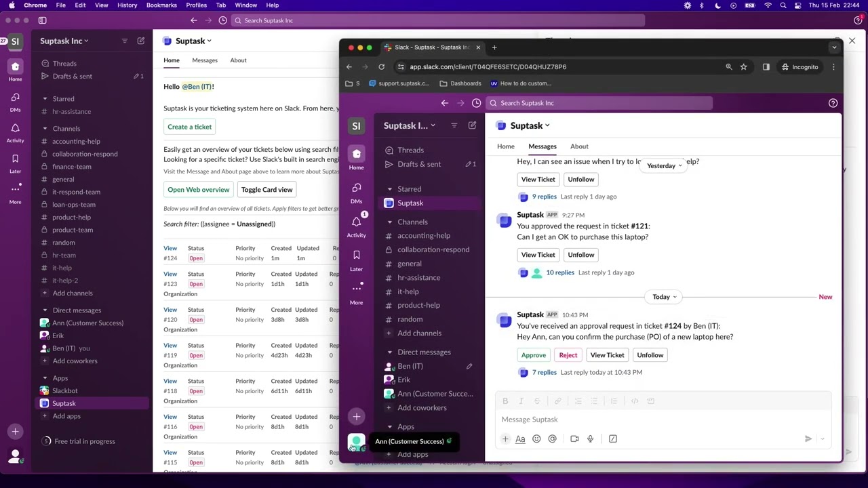This screenshot has height=488, width=868.
Task: Open Chrome three-dot menu in Incognito window
Action: [x=833, y=67]
